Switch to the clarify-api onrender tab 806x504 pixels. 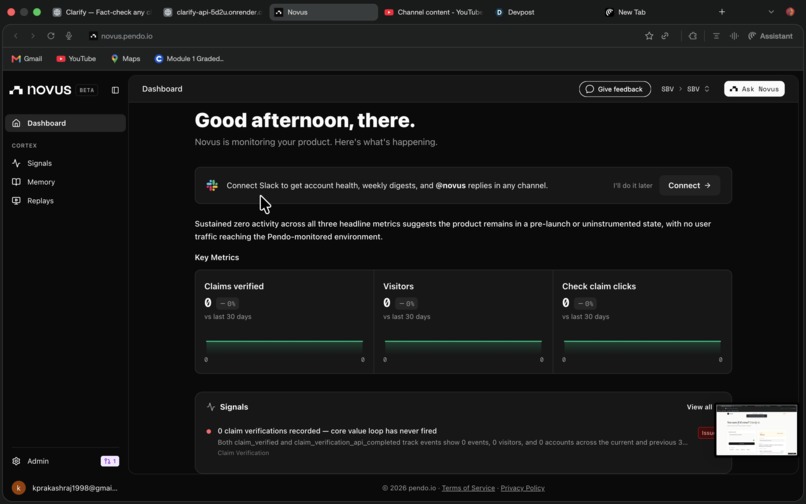[x=213, y=12]
